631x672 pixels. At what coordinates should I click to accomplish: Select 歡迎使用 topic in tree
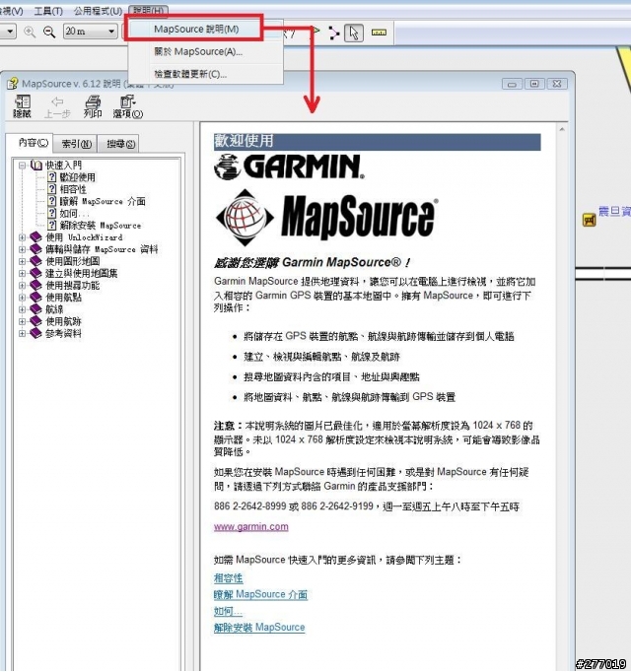click(x=78, y=177)
